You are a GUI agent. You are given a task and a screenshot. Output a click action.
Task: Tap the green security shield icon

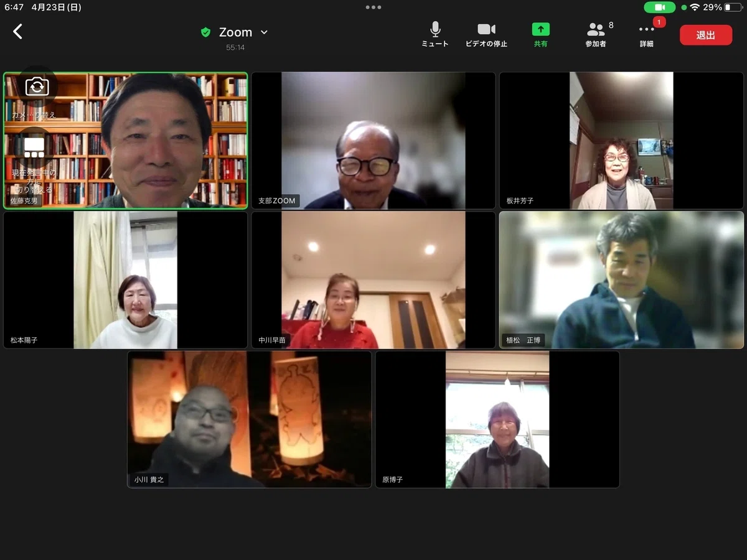point(205,32)
